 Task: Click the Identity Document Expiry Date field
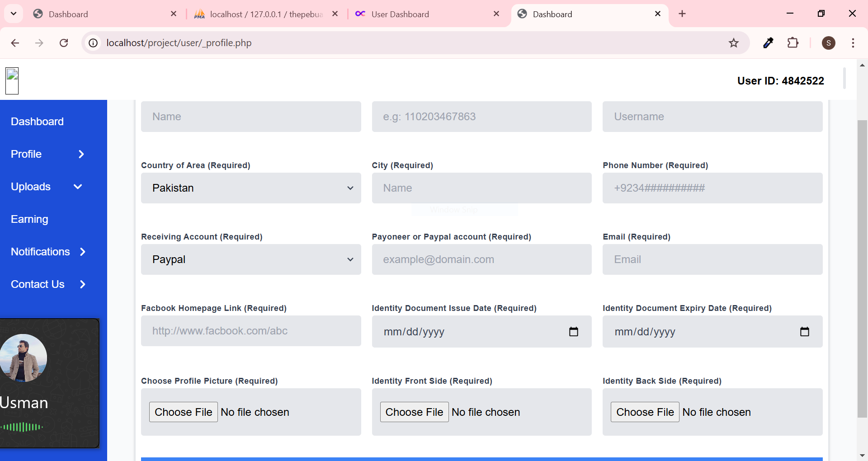point(712,332)
